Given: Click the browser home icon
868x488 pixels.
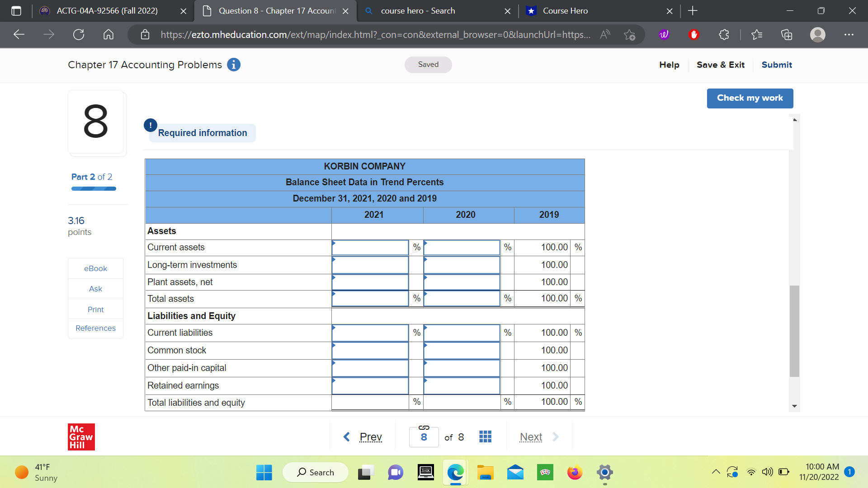Looking at the screenshot, I should (x=108, y=34).
